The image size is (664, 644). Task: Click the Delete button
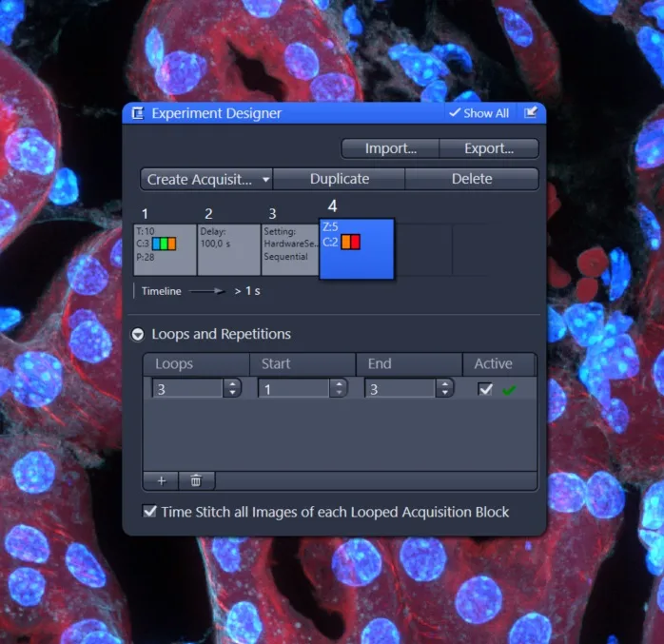(x=472, y=179)
